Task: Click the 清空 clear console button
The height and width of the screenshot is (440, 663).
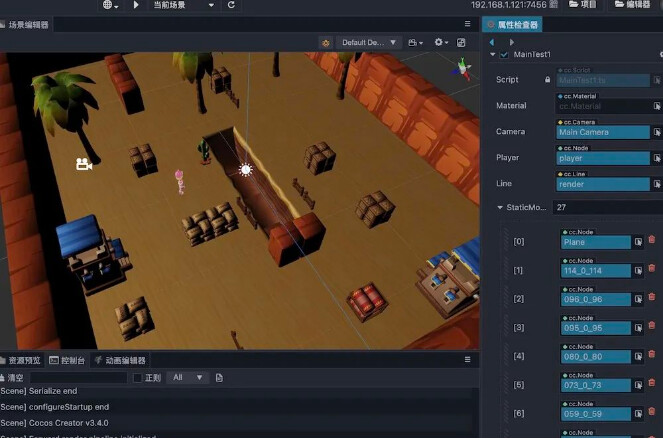Action: point(12,378)
